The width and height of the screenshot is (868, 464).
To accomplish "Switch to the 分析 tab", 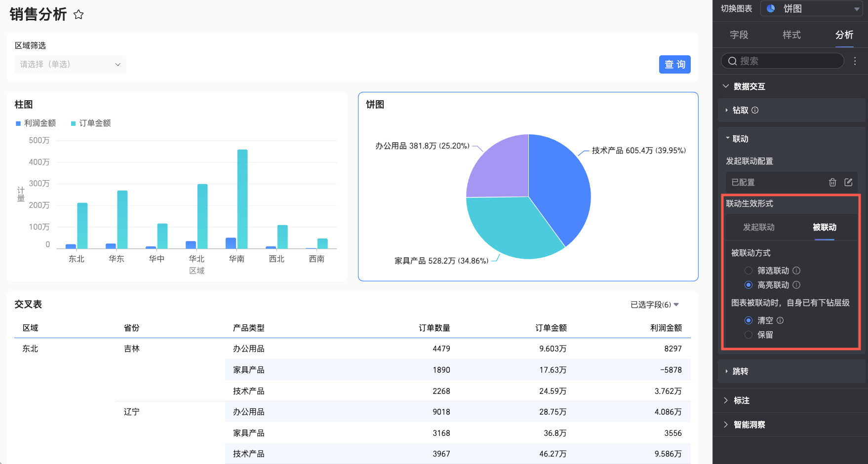I will (844, 35).
